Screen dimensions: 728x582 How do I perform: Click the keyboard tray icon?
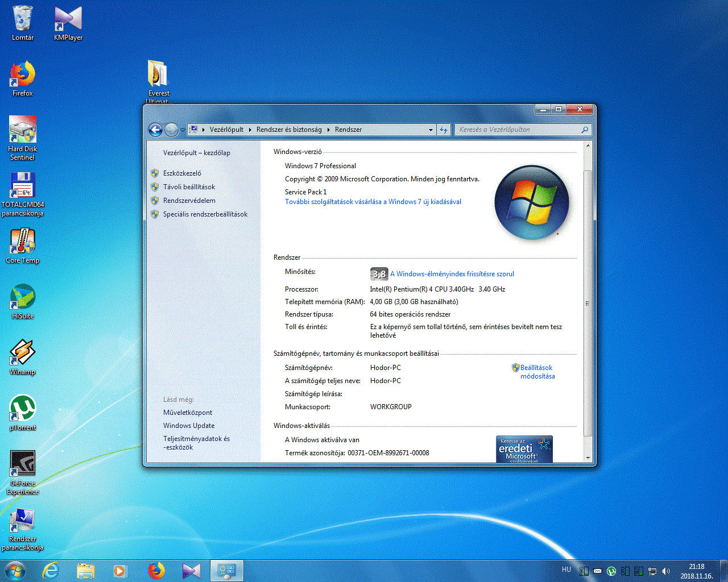coord(598,571)
